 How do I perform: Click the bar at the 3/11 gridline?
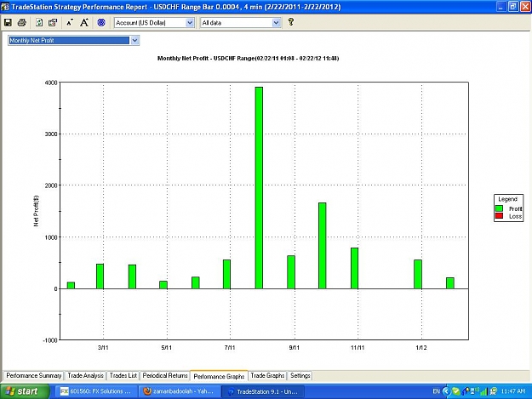100,276
